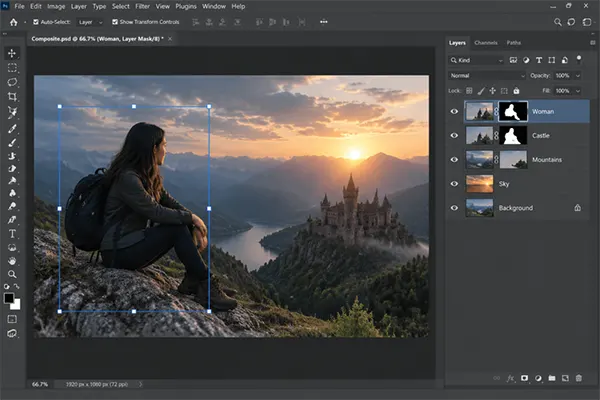Hide the Woman layer
600x400 pixels.
point(454,111)
